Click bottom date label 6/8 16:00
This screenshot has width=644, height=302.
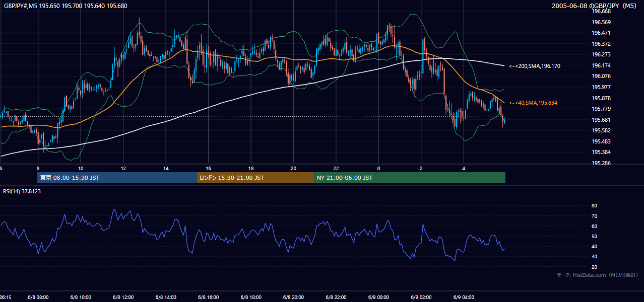pyautogui.click(x=208, y=297)
